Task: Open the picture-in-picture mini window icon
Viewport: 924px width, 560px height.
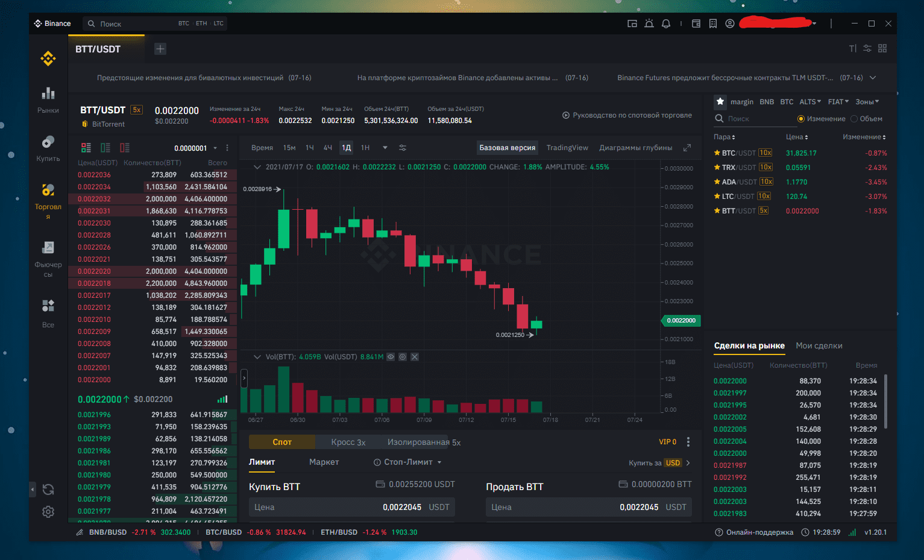Action: pyautogui.click(x=632, y=24)
